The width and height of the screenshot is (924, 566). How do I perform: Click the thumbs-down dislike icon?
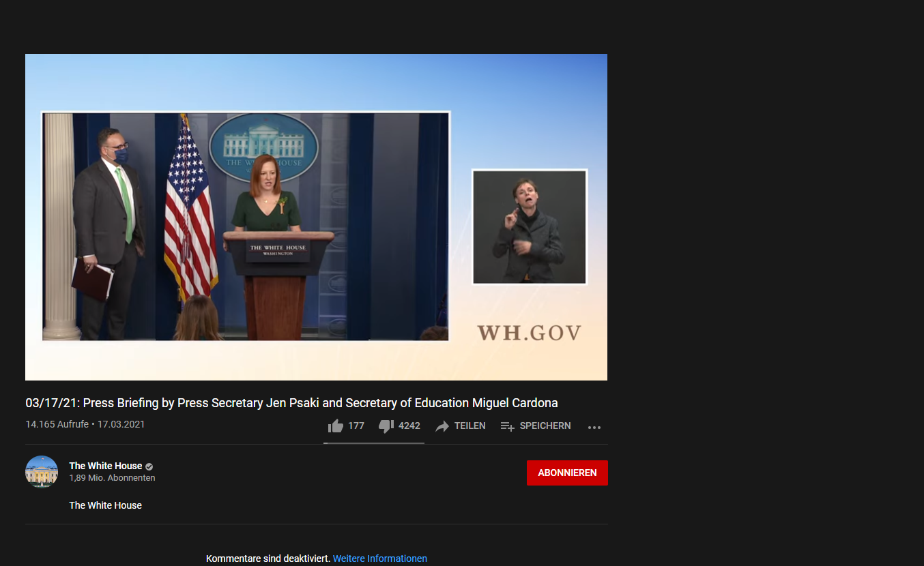(x=386, y=426)
